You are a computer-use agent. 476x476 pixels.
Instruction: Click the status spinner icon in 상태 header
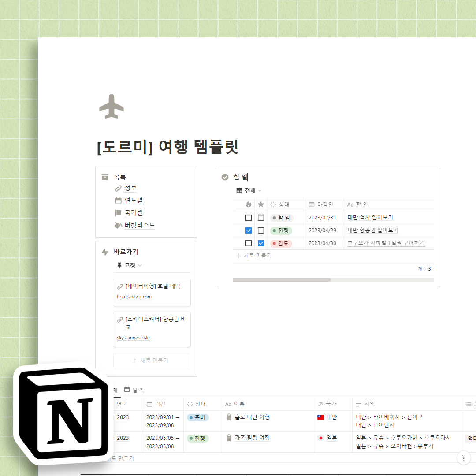(273, 205)
